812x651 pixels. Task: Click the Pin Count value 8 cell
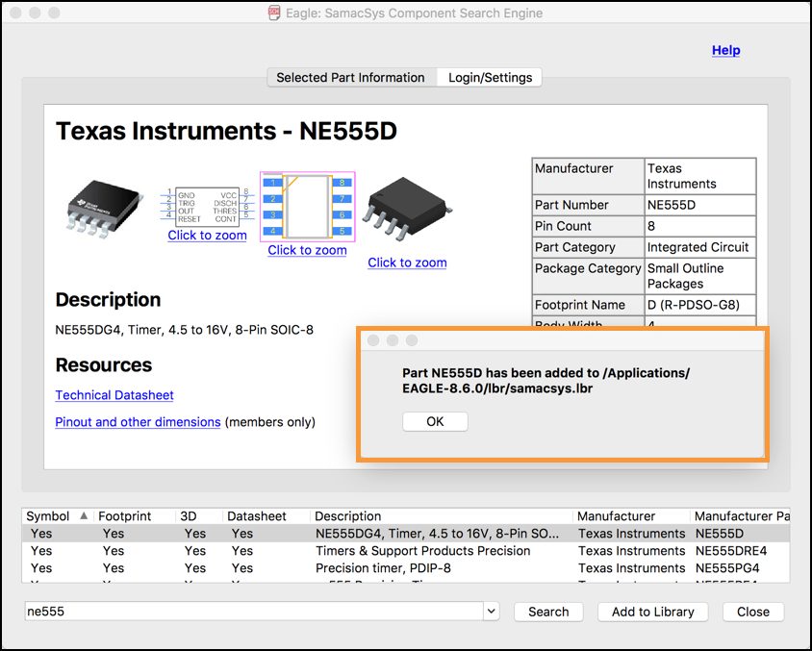pyautogui.click(x=700, y=226)
